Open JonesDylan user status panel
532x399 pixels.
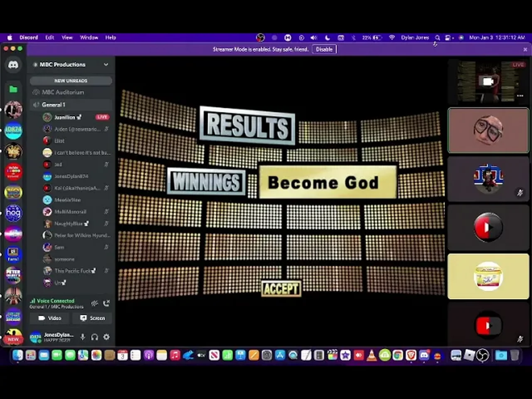click(52, 337)
